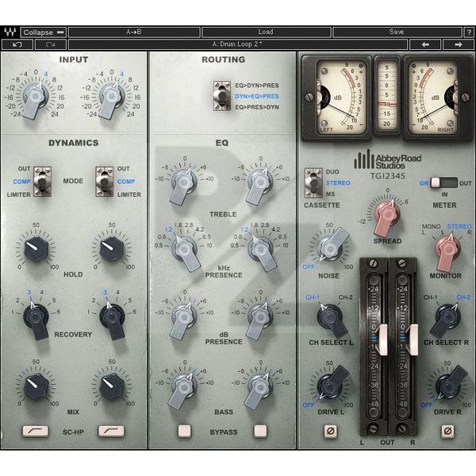Click the right kHz PRESENCE frequency knob
This screenshot has height=476, width=476.
pos(261,251)
